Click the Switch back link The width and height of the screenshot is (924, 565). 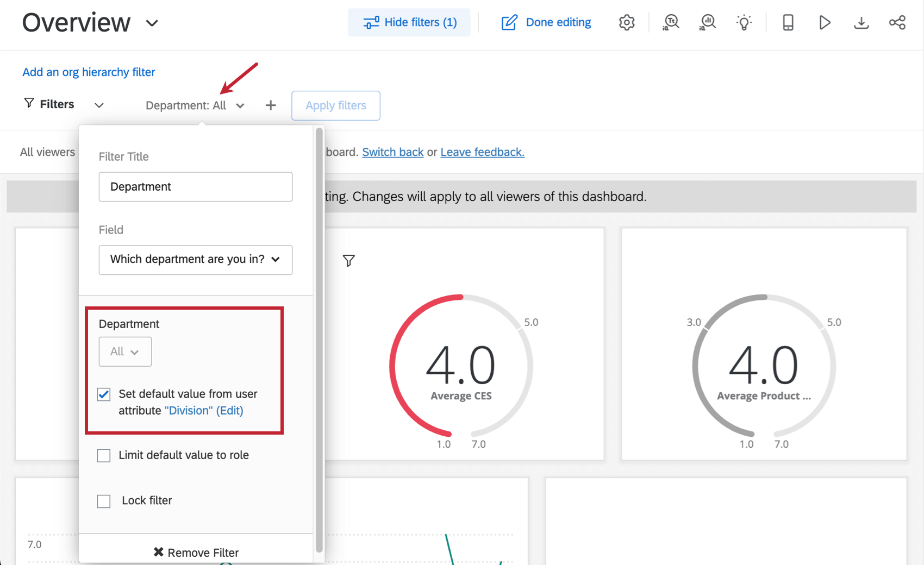tap(392, 152)
